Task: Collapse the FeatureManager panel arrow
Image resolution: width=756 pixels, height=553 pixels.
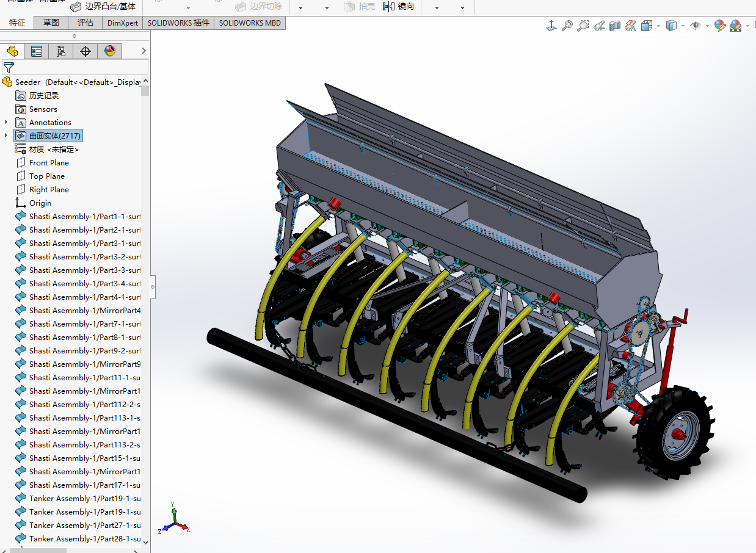Action: point(144,51)
